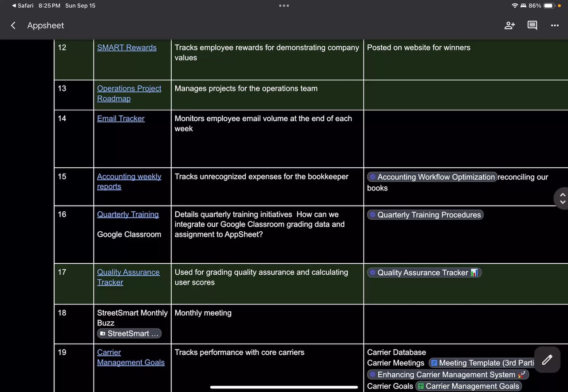Open the Quality Assurance Tracker link in row 17
This screenshot has width=568, height=392.
pos(128,277)
